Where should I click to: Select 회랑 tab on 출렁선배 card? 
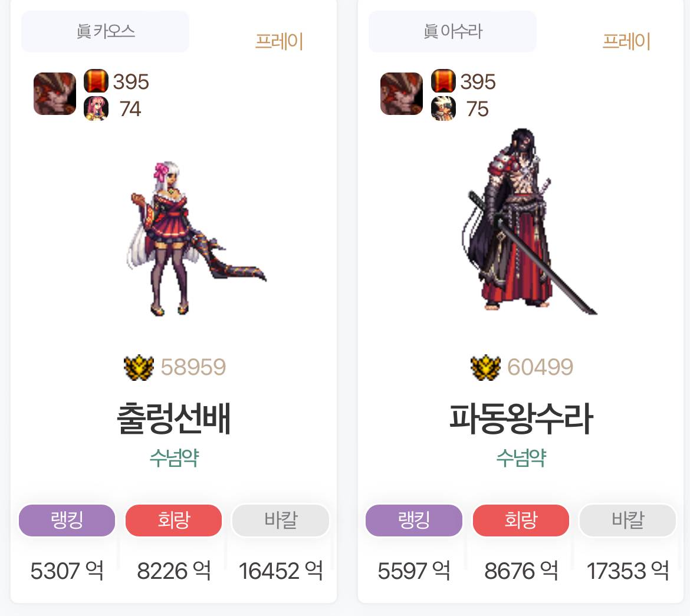174,521
